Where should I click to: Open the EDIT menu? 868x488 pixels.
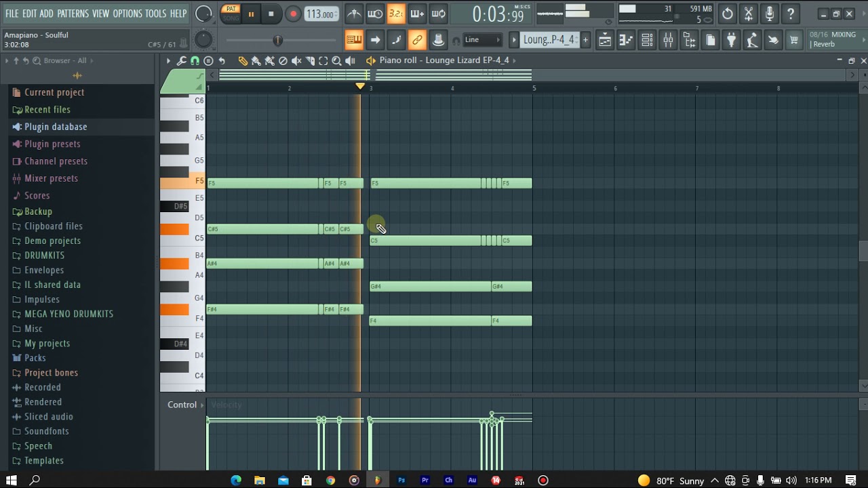(x=29, y=14)
